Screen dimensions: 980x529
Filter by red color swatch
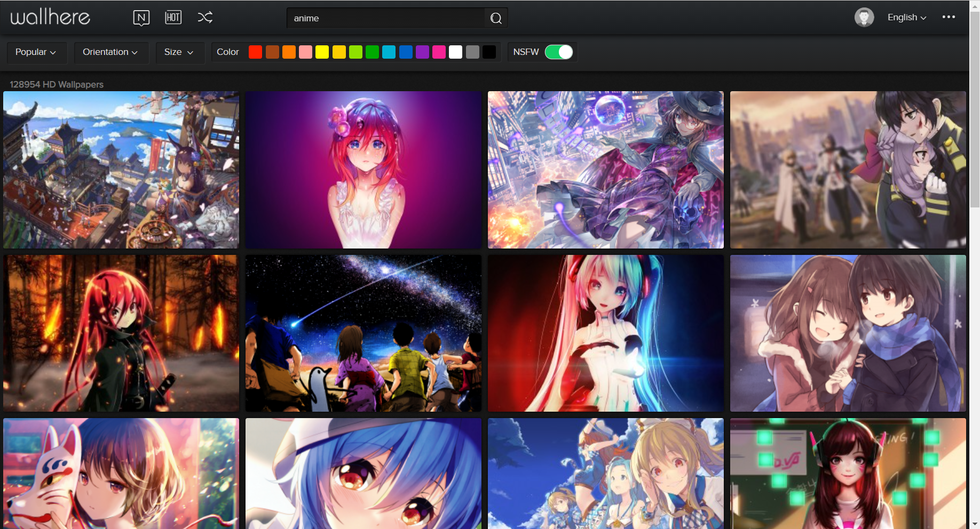click(x=256, y=52)
